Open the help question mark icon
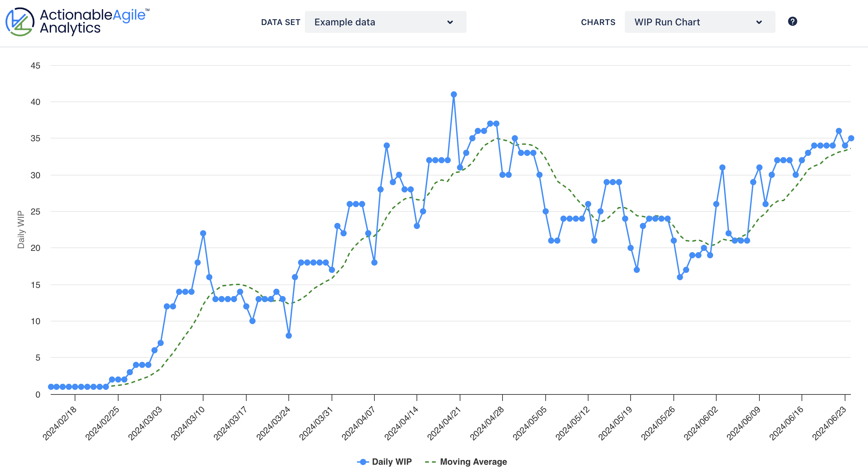The width and height of the screenshot is (868, 475). point(793,22)
